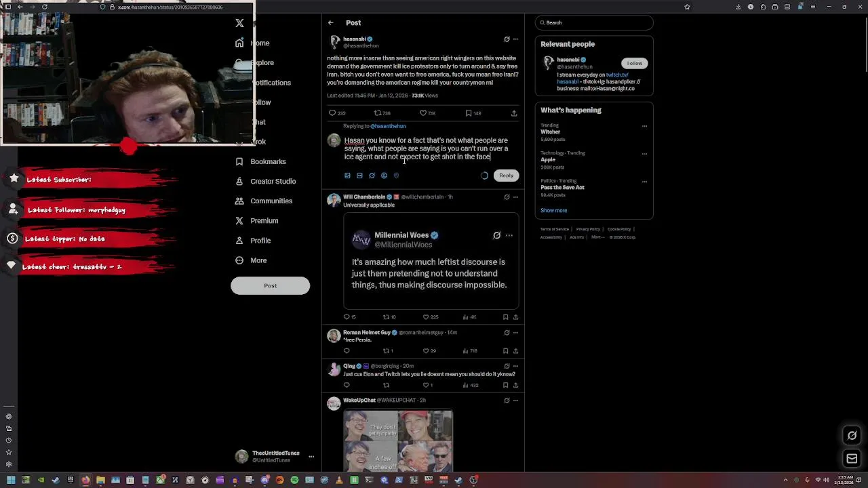Open more options for Witcher trend
Screen dimensions: 868x488
click(644, 126)
